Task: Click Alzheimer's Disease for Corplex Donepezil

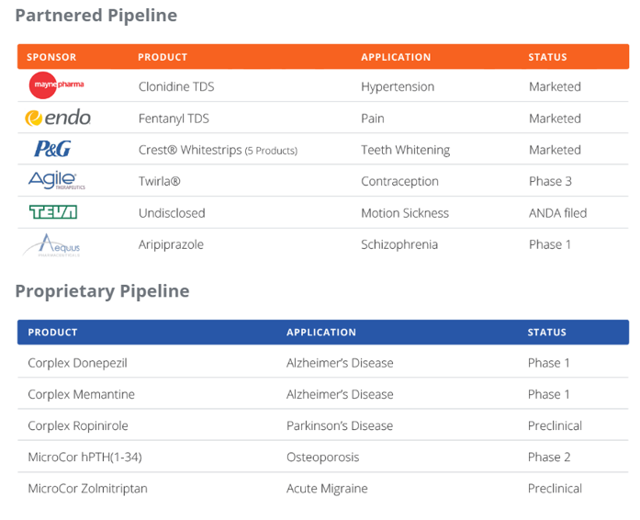Action: tap(340, 363)
